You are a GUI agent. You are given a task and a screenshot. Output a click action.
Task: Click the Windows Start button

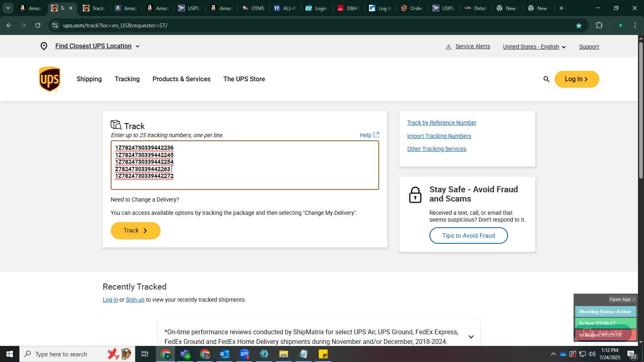[10, 354]
